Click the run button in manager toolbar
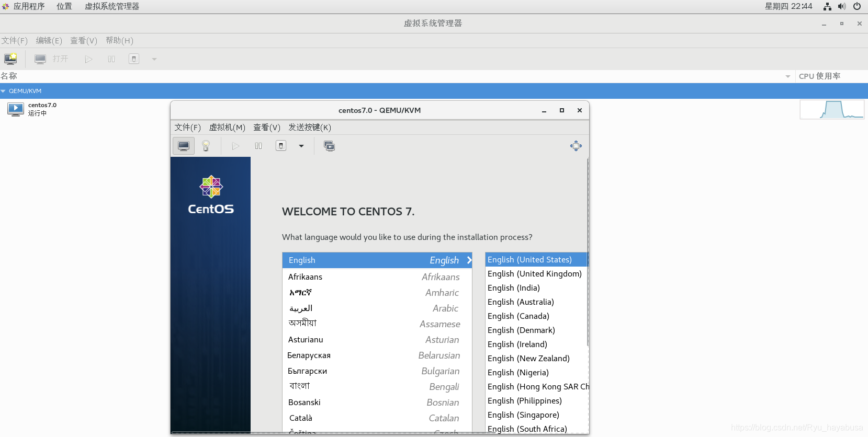This screenshot has width=868, height=437. (x=88, y=59)
